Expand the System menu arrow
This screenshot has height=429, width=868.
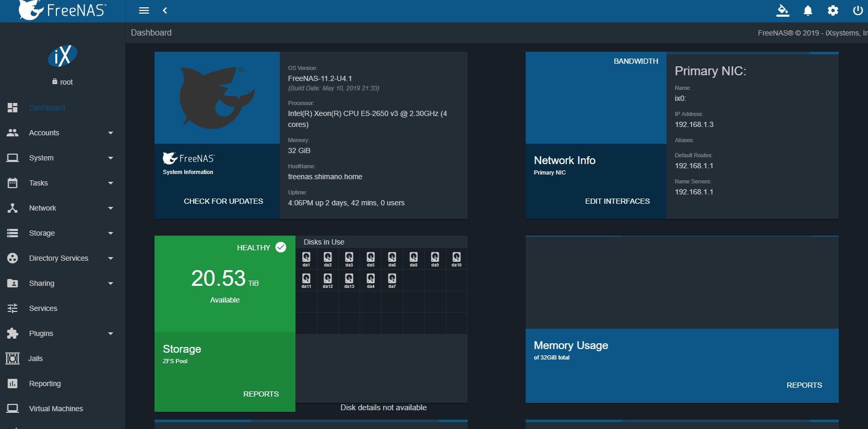(111, 158)
